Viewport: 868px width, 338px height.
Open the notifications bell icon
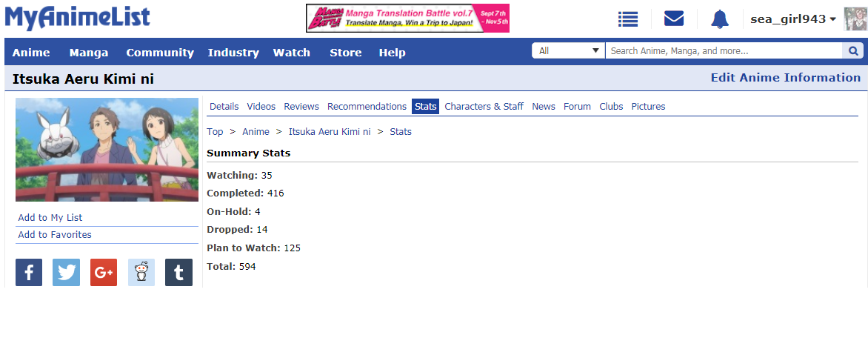click(x=720, y=19)
